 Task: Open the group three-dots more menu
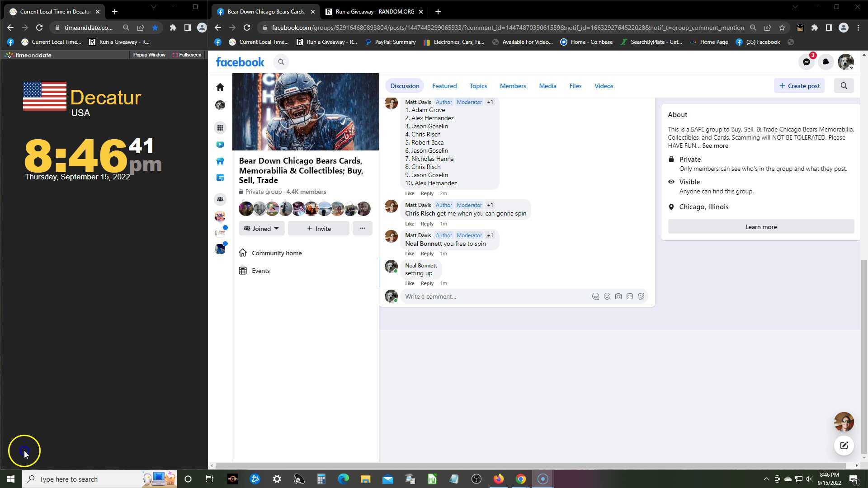point(362,228)
